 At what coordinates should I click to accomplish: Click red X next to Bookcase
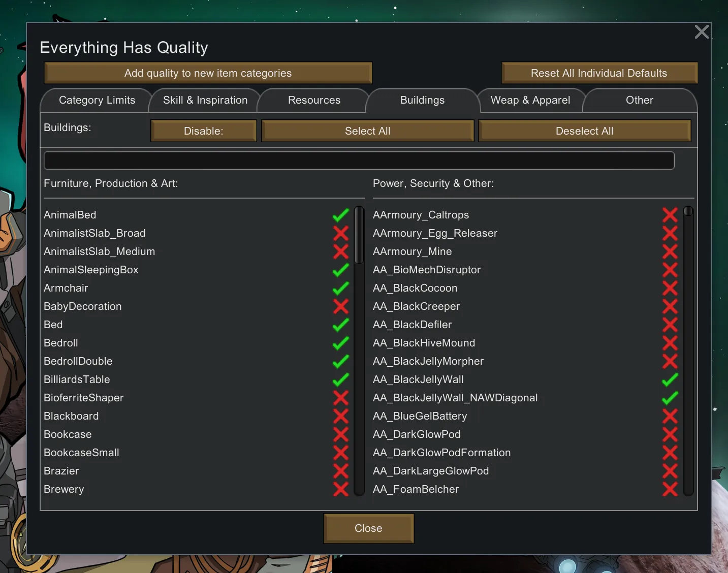point(340,434)
